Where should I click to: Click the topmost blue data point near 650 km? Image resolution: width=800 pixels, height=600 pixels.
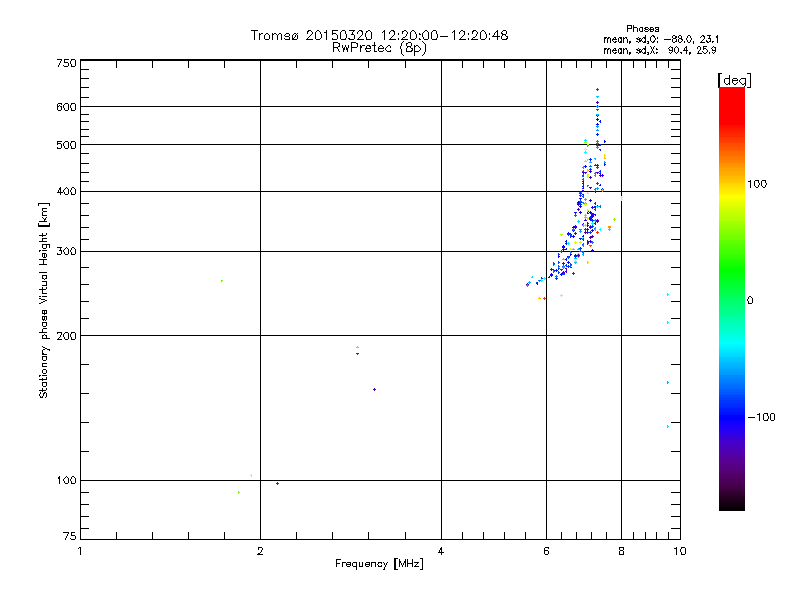pos(597,90)
